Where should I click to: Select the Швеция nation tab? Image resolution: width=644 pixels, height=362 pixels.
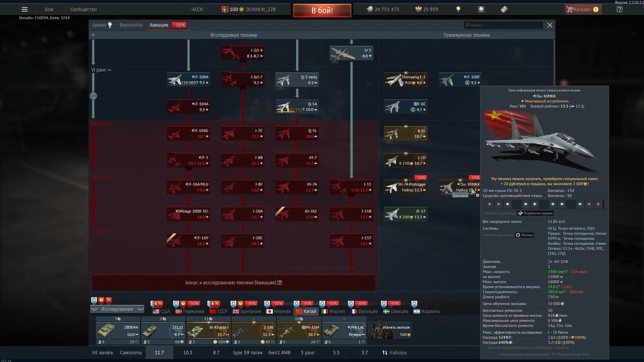click(395, 312)
